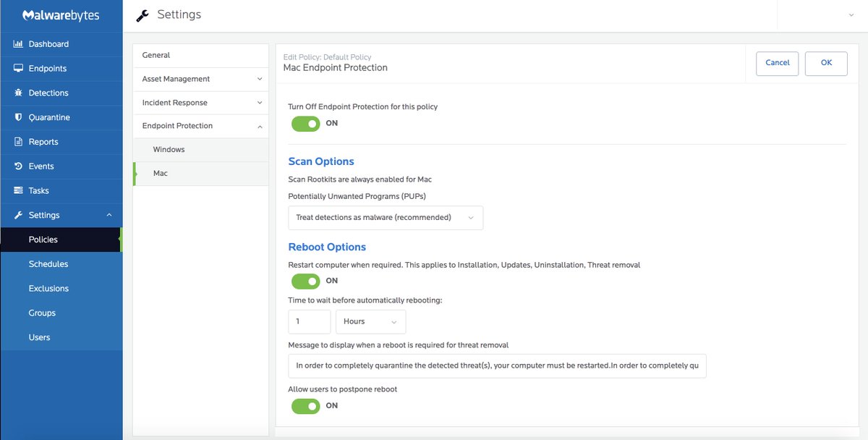This screenshot has height=440, width=868.
Task: Click the Dashboard chart icon
Action: [x=18, y=44]
